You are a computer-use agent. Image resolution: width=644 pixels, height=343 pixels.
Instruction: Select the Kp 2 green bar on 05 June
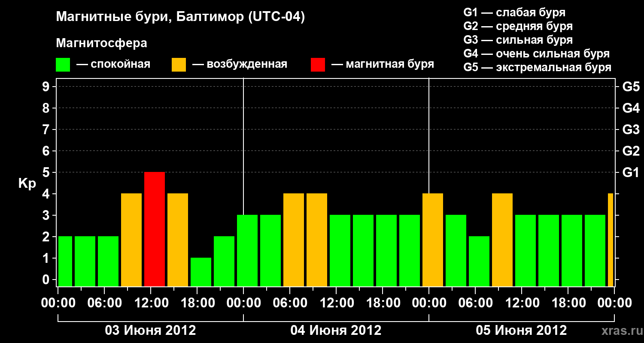[479, 261]
